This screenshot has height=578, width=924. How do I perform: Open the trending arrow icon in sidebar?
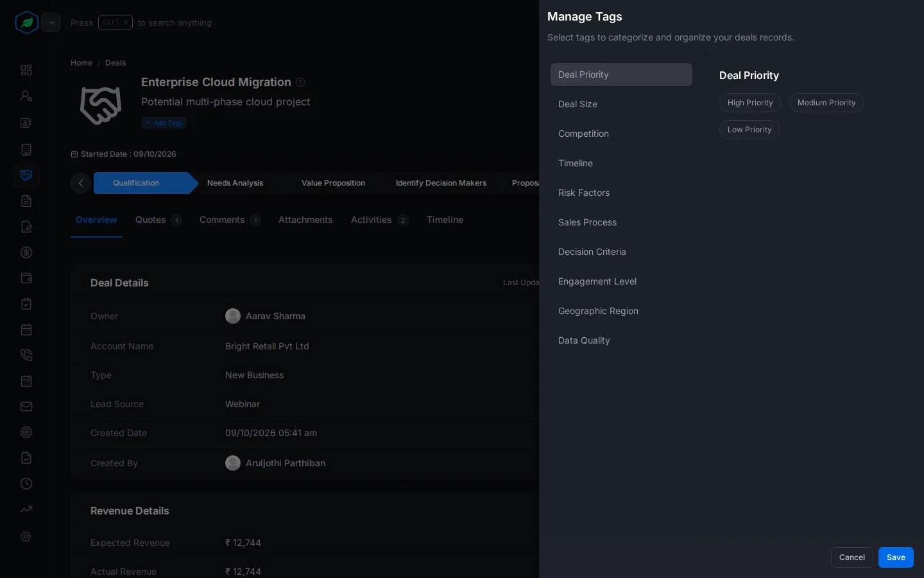[x=26, y=509]
